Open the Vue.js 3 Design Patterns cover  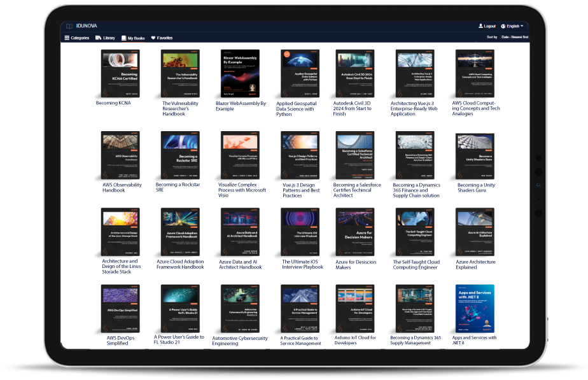click(x=300, y=155)
